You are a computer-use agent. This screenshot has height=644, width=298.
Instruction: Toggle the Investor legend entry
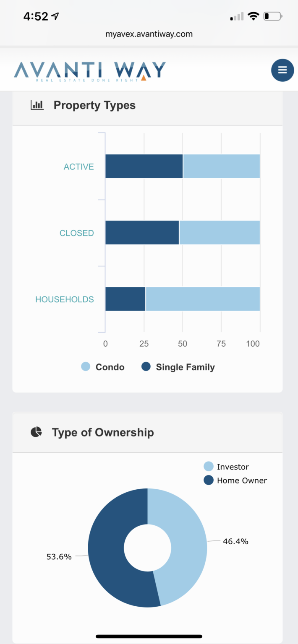tap(226, 467)
